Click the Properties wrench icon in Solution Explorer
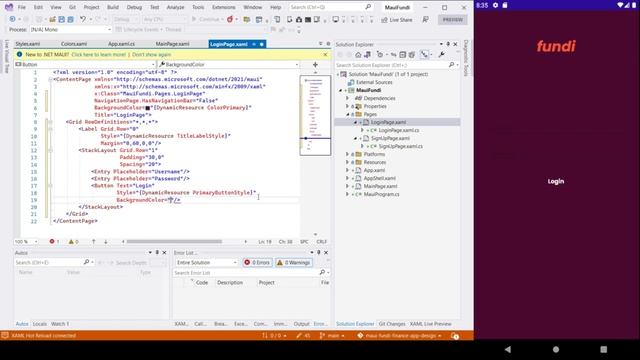Viewport: 640px width, 360px height. (441, 55)
